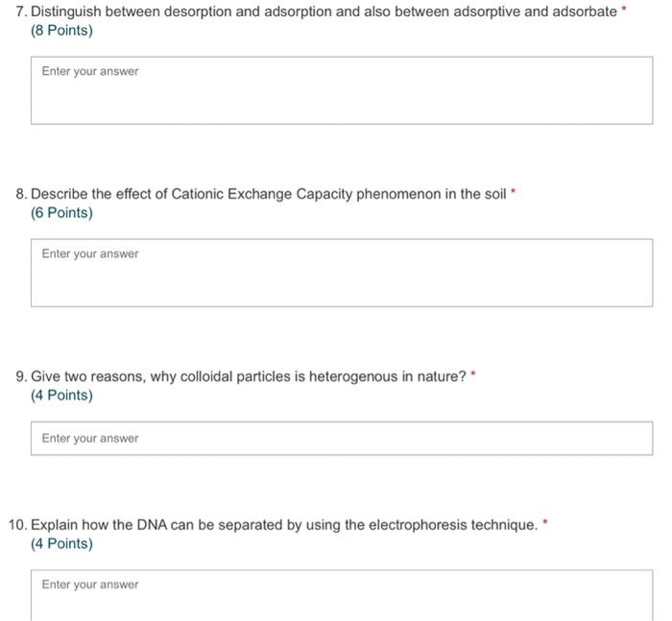Click the red required asterisk on question 9
The width and height of the screenshot is (672, 621).
[473, 372]
